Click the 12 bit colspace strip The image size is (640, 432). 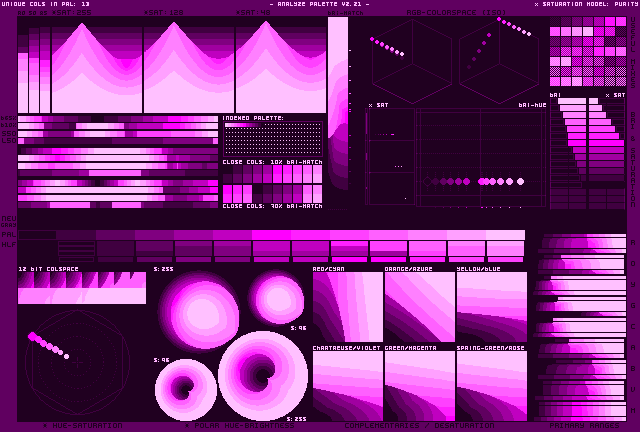click(81, 288)
